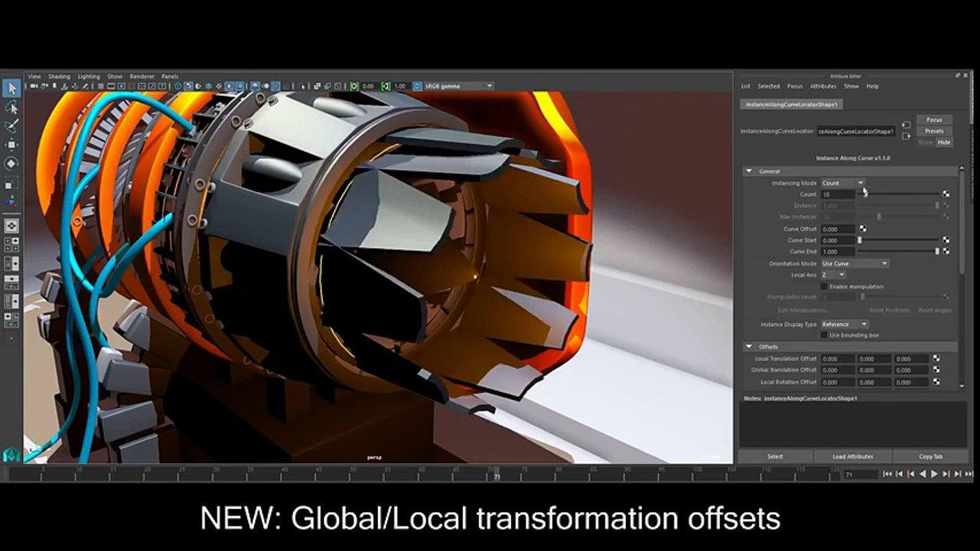Open the Attributes menu in Attribute Editor
This screenshot has width=980, height=551.
click(823, 86)
